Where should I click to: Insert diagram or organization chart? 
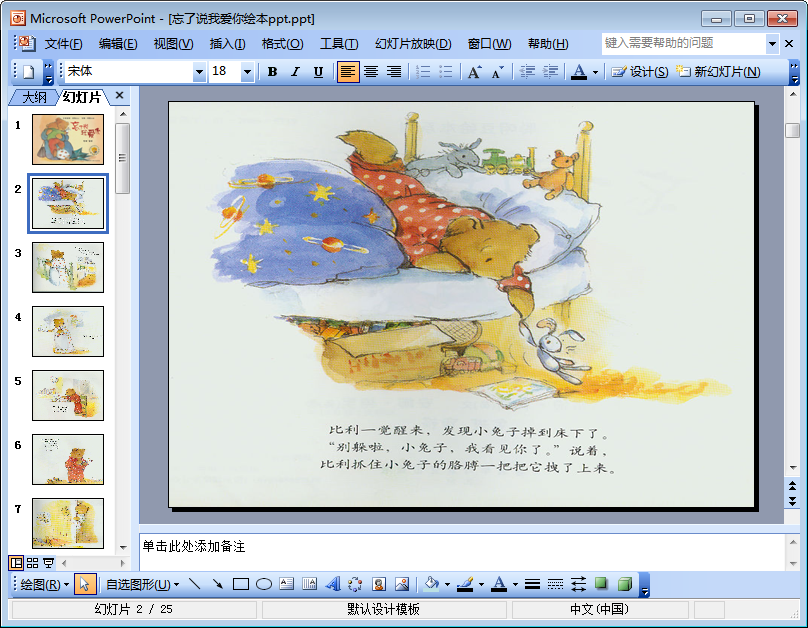coord(356,584)
